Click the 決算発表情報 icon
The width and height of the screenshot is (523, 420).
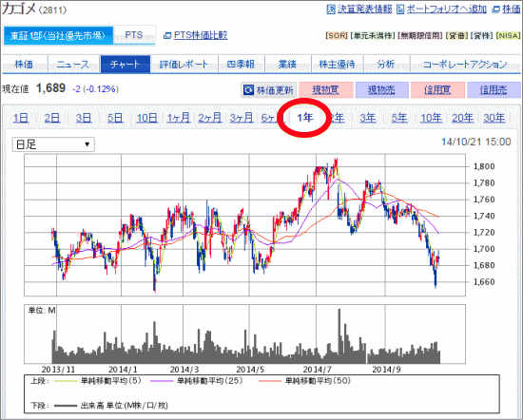[331, 10]
